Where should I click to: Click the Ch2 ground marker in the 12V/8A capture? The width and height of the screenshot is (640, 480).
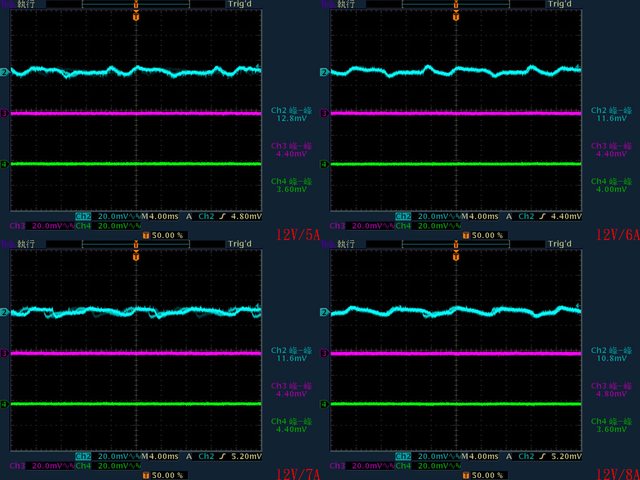point(324,313)
